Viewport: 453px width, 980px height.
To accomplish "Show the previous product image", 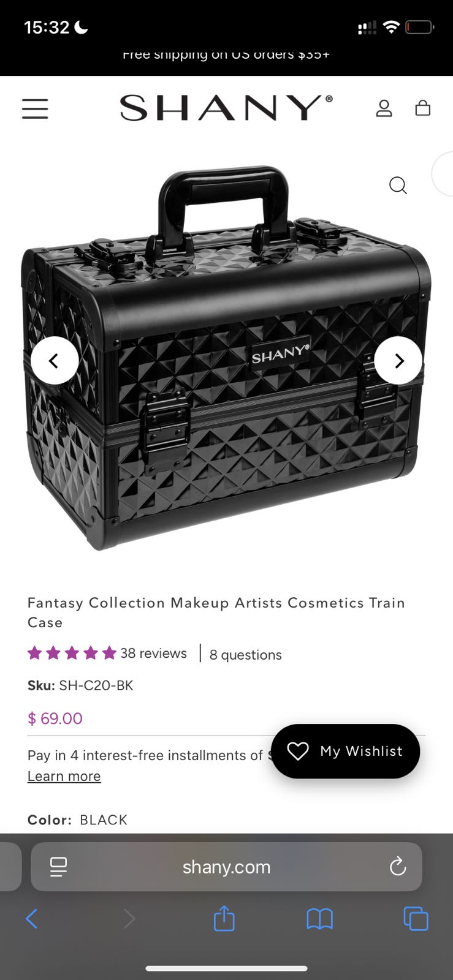I will 55,361.
